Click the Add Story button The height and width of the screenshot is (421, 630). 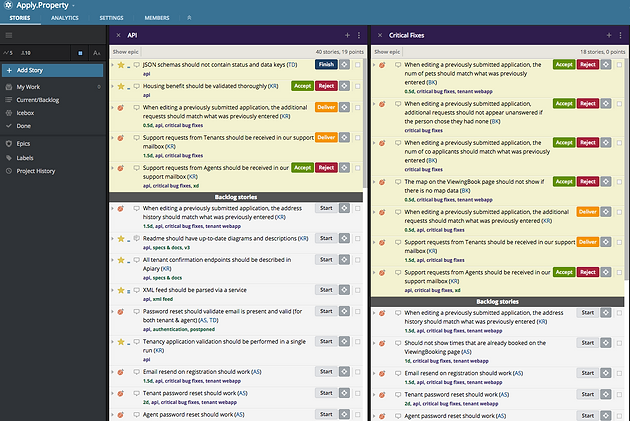pyautogui.click(x=52, y=70)
